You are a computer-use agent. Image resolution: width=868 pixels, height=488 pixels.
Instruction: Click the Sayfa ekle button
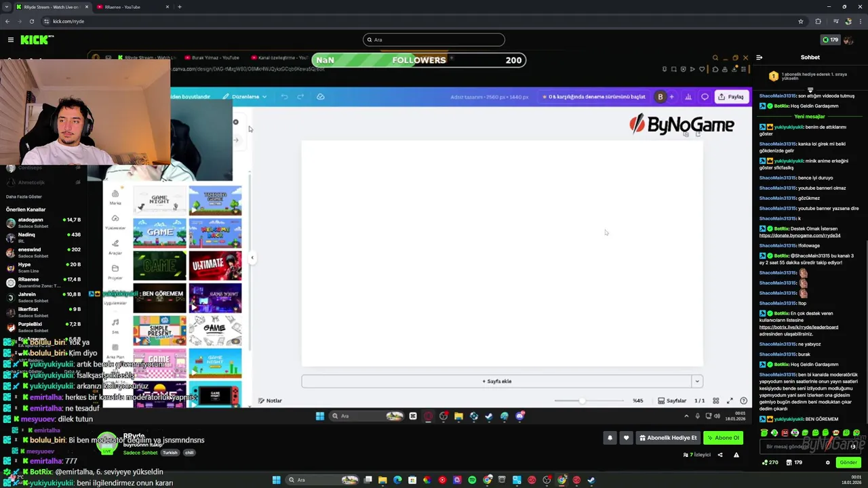click(x=496, y=381)
